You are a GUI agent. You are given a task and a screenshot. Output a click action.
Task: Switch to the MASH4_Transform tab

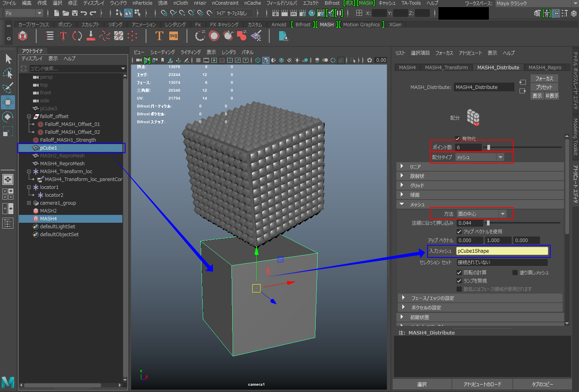coord(446,67)
